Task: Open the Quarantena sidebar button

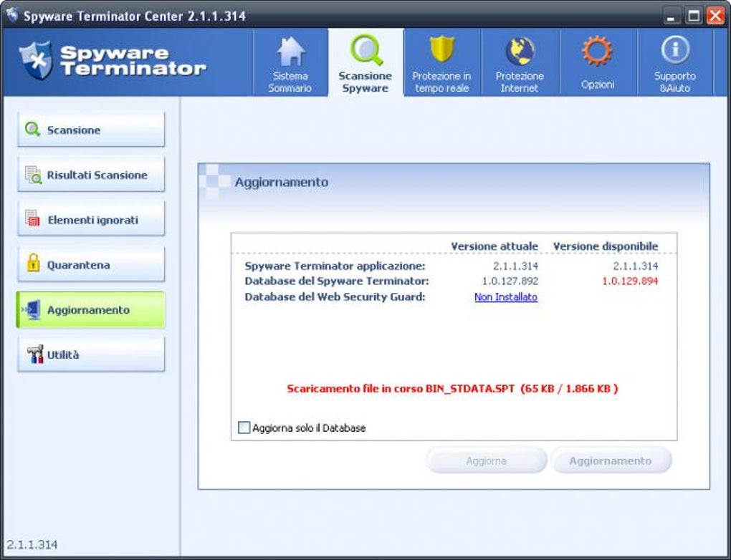Action: pos(91,264)
